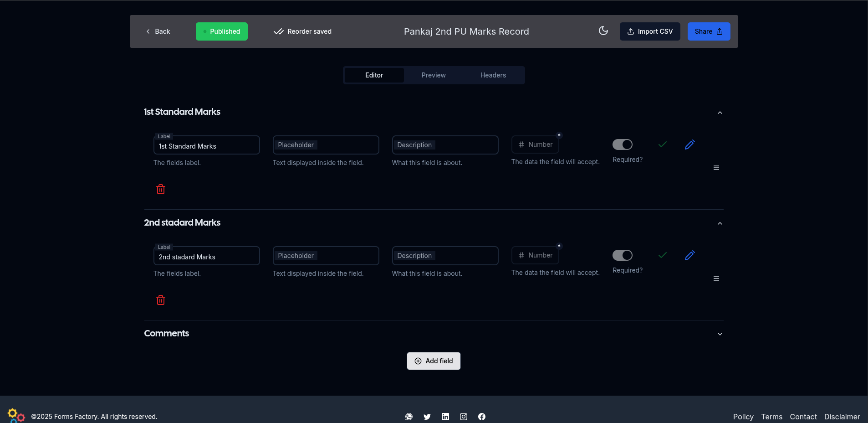
Task: Click the pencil edit icon for 1st Standard Marks
Action: pyautogui.click(x=689, y=144)
